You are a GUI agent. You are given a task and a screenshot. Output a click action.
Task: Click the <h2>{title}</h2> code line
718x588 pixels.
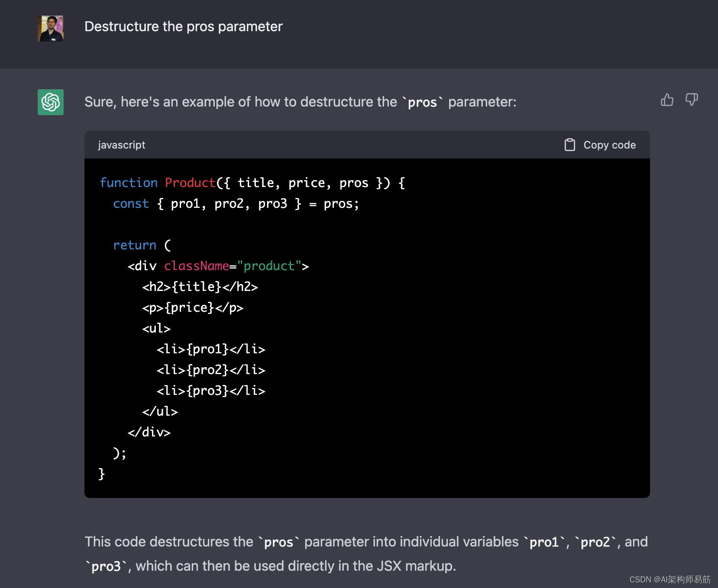(x=200, y=287)
